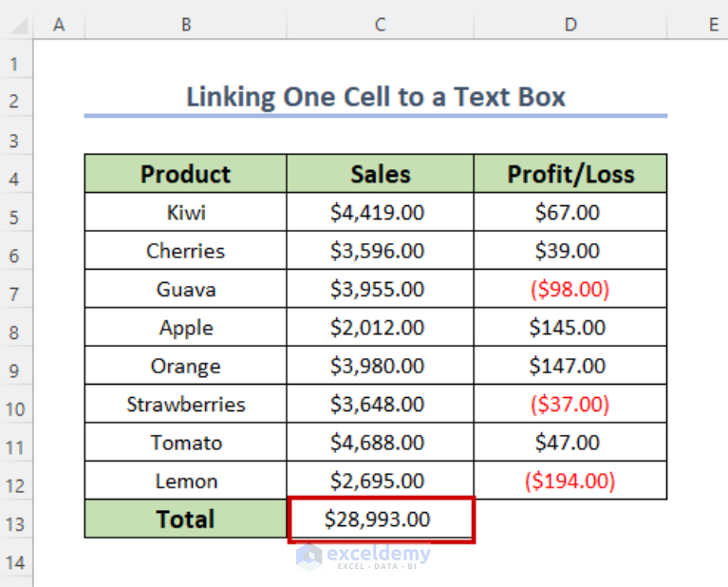Screen dimensions: 728x587
Task: Click the Kiwi profit value $67.00
Action: click(x=570, y=212)
